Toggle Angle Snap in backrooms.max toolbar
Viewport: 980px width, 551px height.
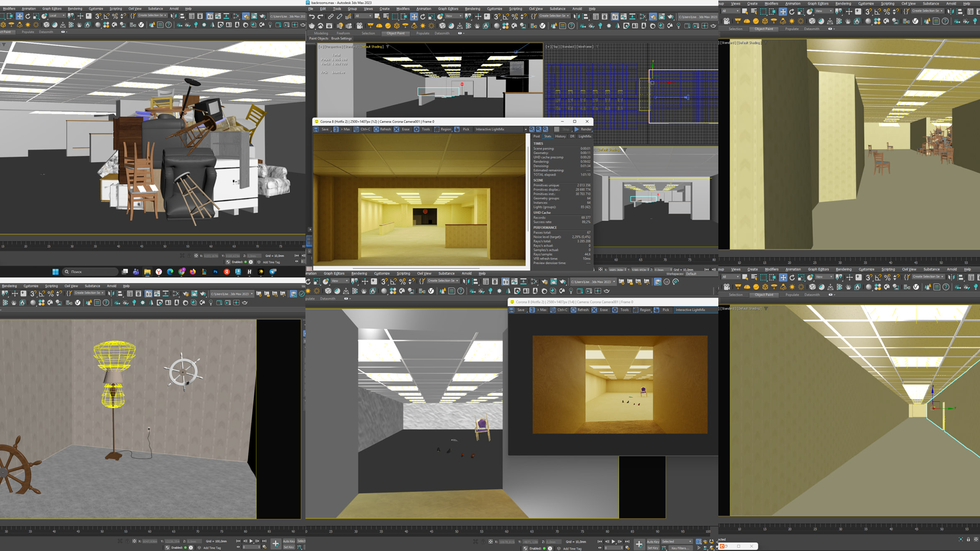click(506, 16)
